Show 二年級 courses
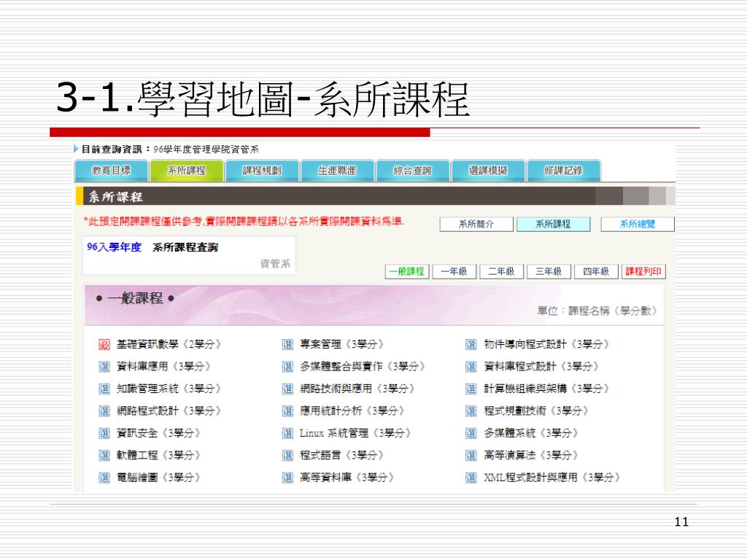Viewport: 747px width, 560px height. click(x=501, y=271)
